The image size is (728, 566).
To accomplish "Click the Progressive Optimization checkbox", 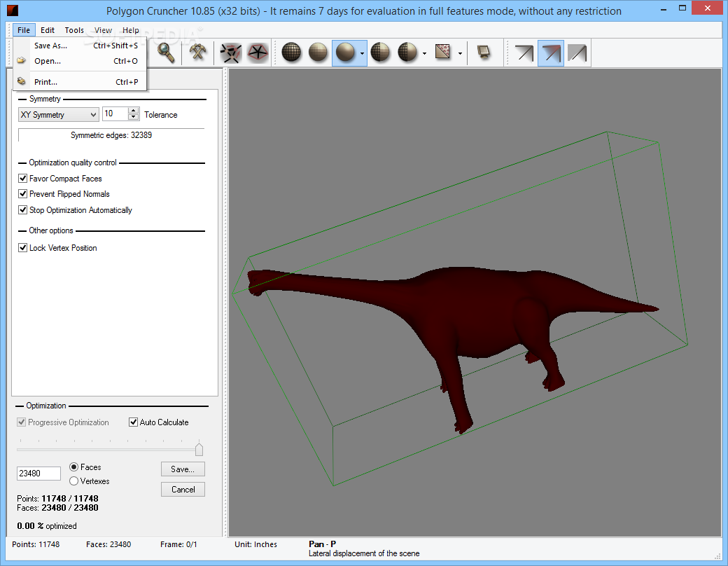I will [22, 422].
